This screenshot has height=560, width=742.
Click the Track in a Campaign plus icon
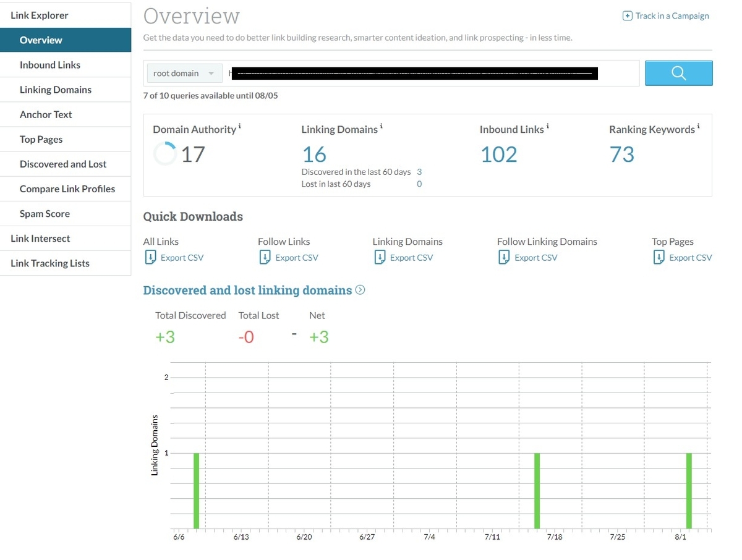(x=627, y=16)
